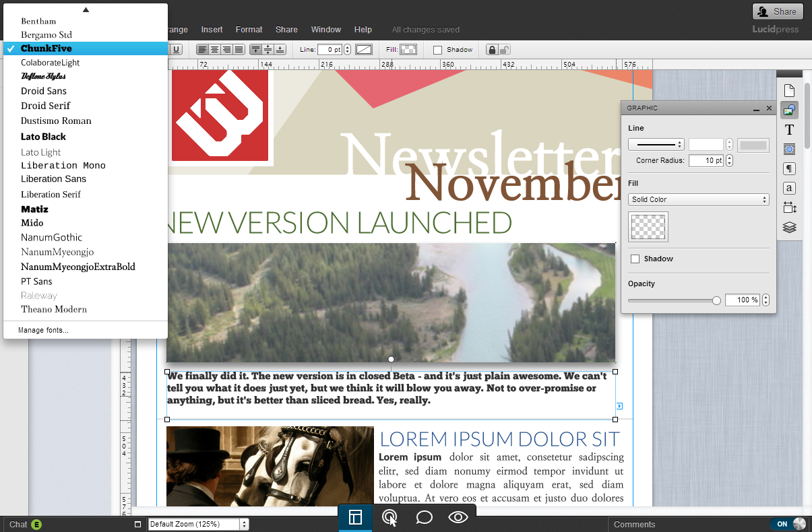Open the Comments panel label

click(x=634, y=524)
